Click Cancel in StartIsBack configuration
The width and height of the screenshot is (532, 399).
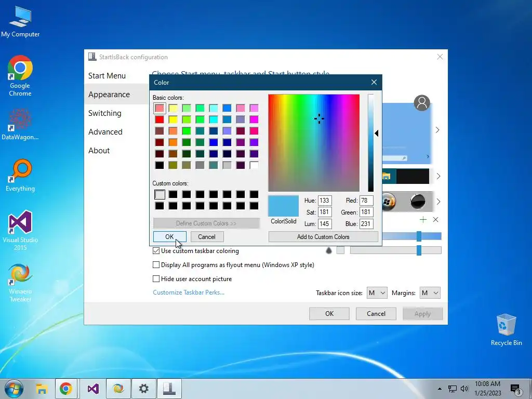[x=376, y=314]
